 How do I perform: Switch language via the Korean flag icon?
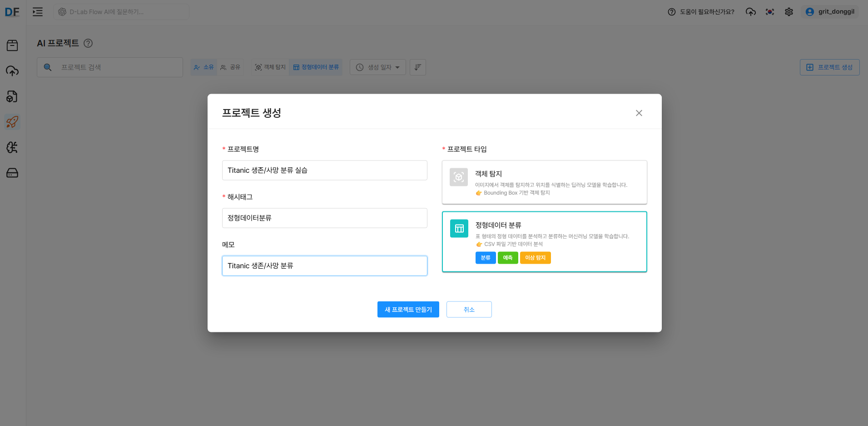770,12
